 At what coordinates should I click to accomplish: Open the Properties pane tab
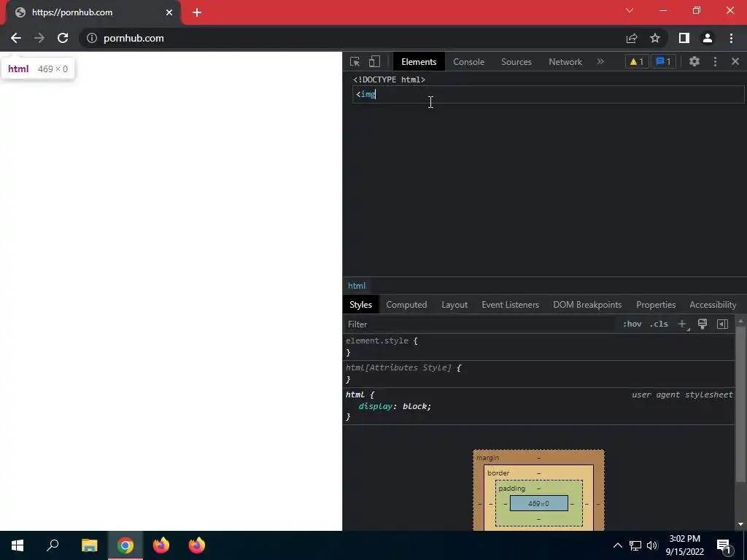tap(656, 305)
